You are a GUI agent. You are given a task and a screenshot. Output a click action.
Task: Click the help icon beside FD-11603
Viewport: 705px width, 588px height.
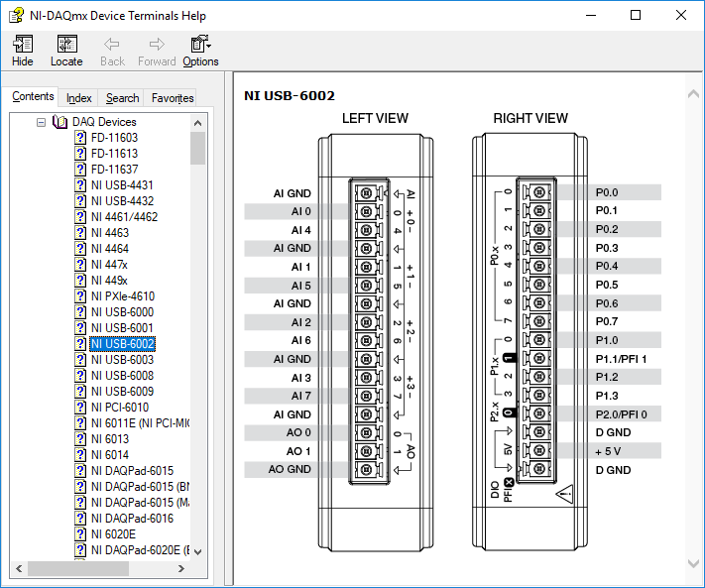pos(80,138)
